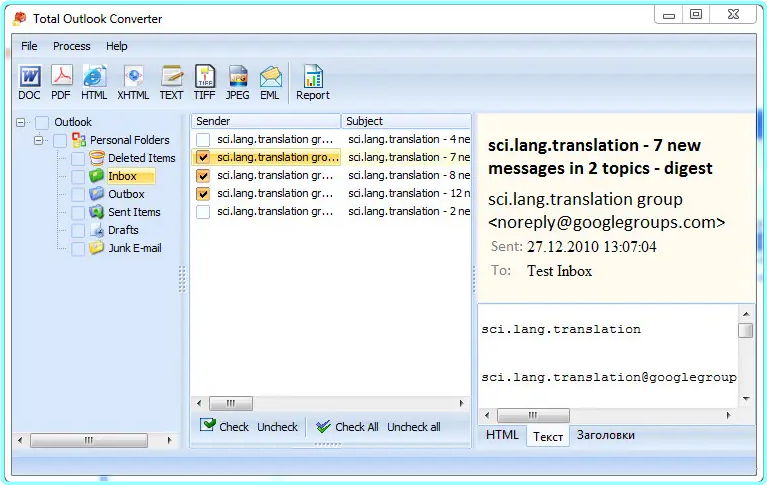Viewport: 767px width, 485px height.
Task: Click the Check All button label
Action: point(357,427)
